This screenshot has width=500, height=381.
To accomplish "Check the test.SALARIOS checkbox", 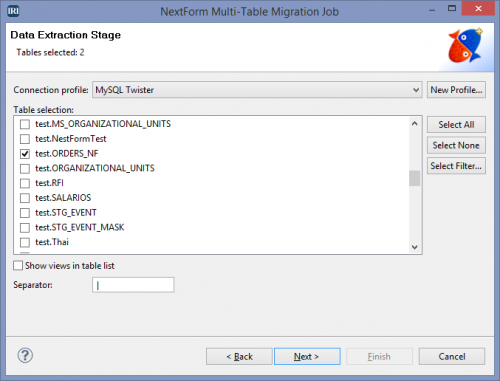I will (x=25, y=198).
